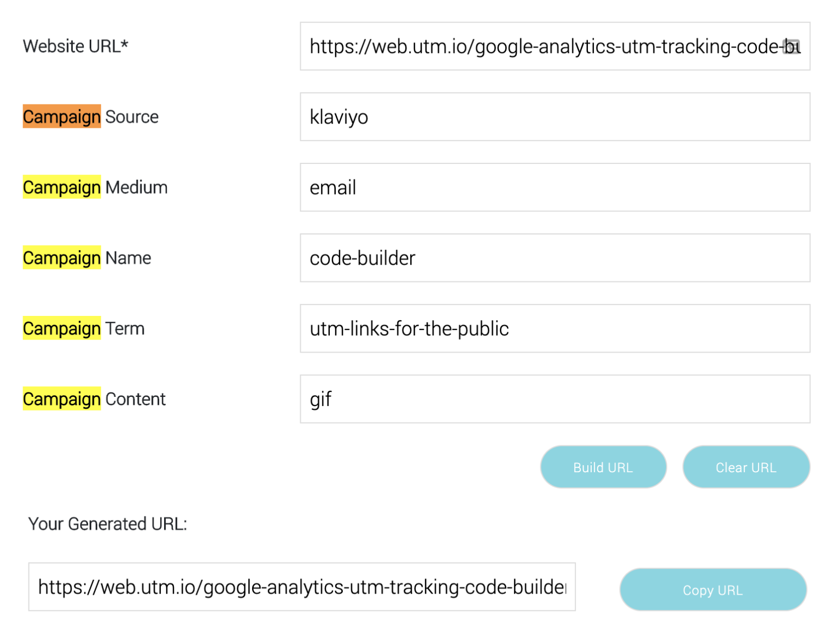Click the Campaign Content field containing gif
Screen dimensions: 840x634
click(555, 398)
